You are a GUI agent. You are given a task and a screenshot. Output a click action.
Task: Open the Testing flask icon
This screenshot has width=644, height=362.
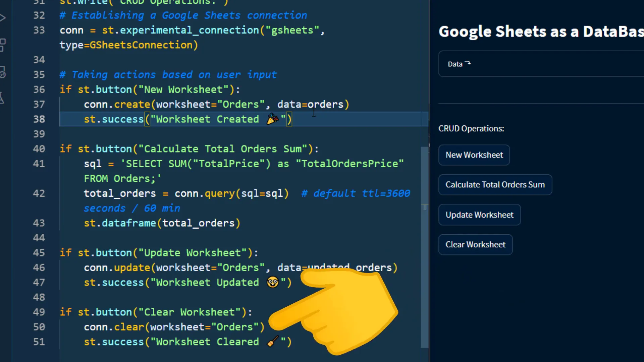point(2,98)
